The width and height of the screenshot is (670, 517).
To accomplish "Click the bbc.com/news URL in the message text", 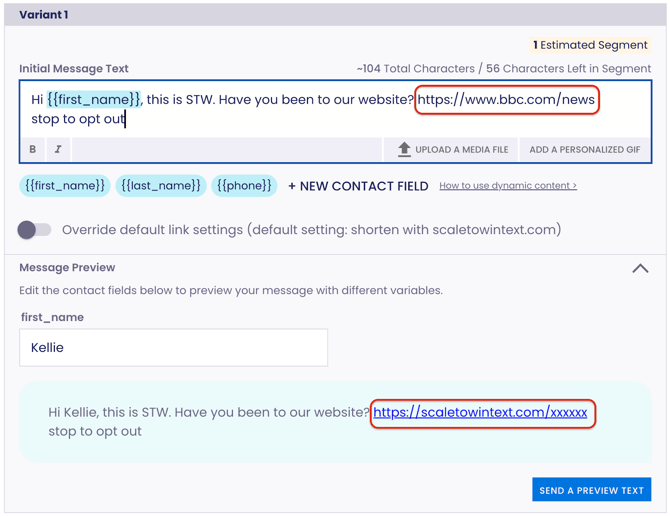I will 507,99.
